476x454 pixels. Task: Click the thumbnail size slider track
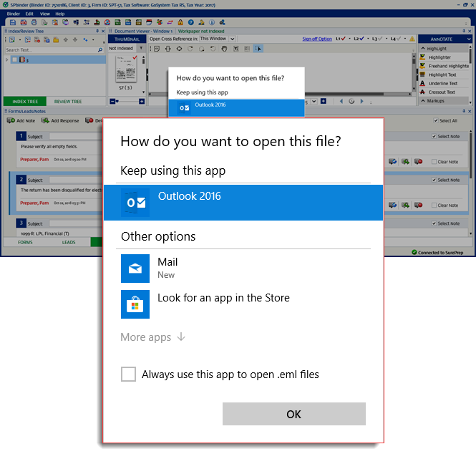(x=128, y=101)
